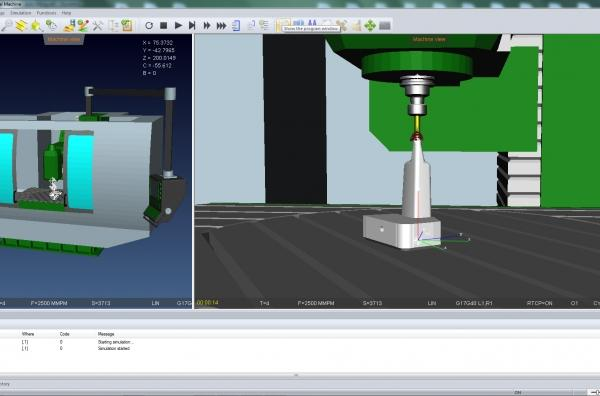This screenshot has width=600, height=396.
Task: Fast forward the simulation double arrow
Action: [x=207, y=26]
